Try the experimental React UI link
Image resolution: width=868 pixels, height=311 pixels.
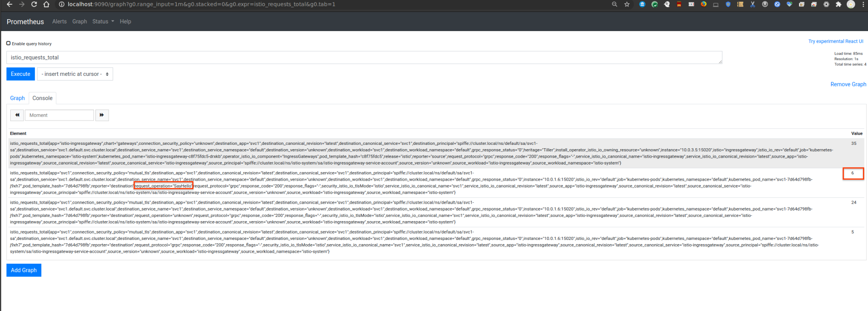(x=836, y=41)
